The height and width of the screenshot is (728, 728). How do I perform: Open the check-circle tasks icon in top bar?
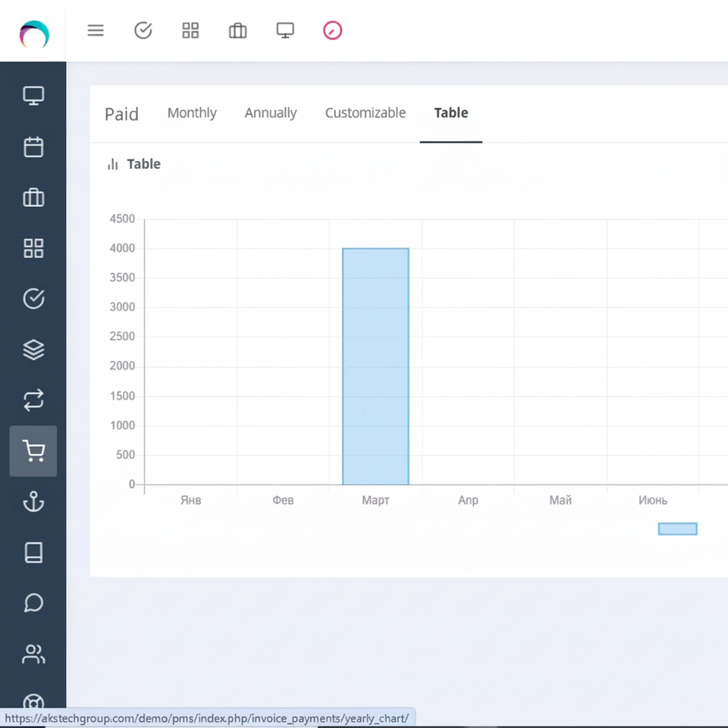pos(143,30)
